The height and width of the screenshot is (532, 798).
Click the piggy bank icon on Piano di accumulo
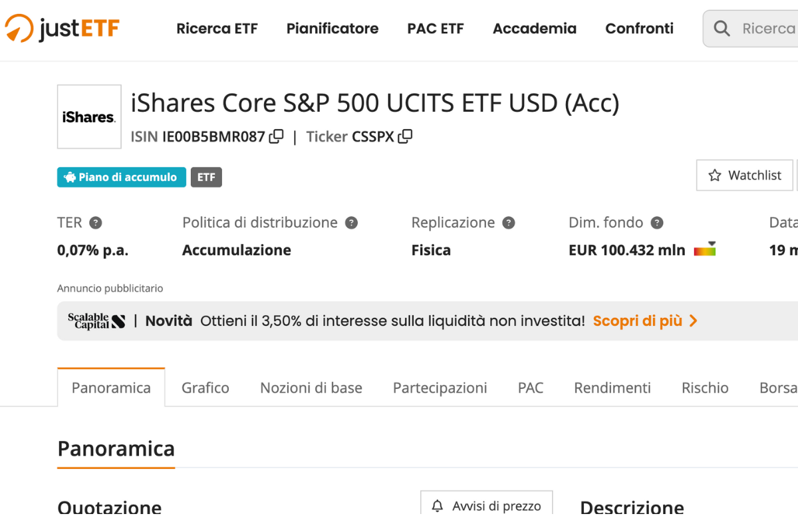pos(69,177)
